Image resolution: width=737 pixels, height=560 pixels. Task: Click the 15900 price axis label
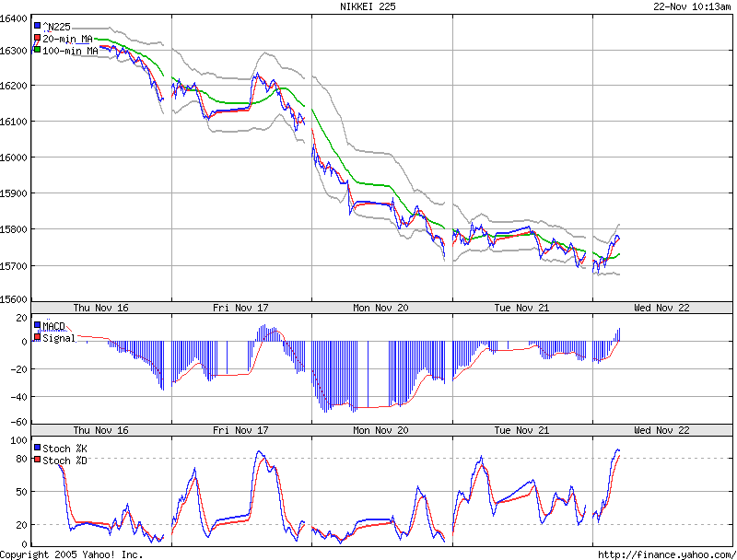pyautogui.click(x=13, y=193)
